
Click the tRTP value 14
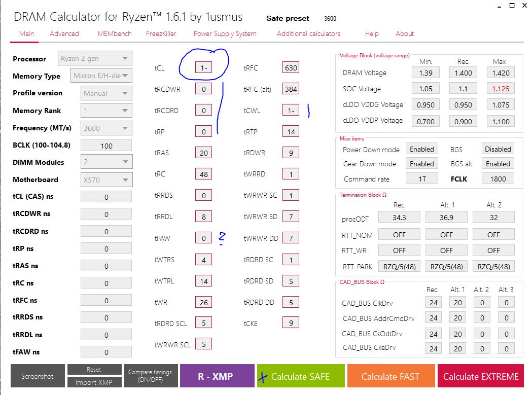291,131
